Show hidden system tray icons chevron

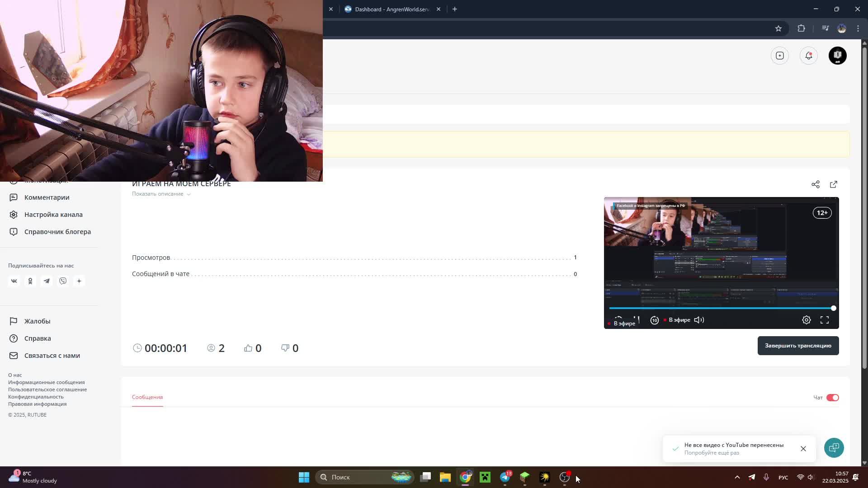737,477
